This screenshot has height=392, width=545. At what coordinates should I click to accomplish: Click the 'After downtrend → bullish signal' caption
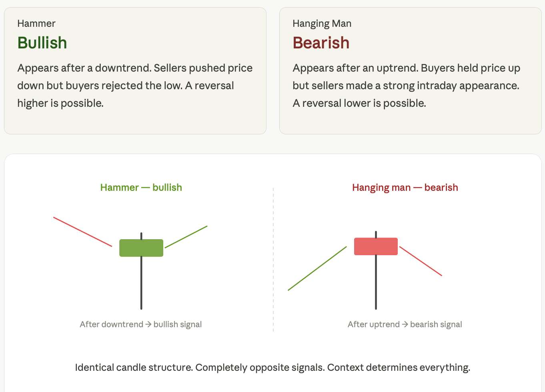click(x=141, y=324)
